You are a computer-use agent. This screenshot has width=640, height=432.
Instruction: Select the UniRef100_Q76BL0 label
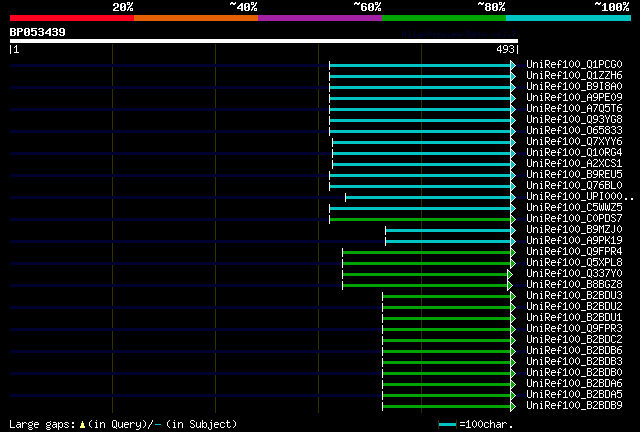(574, 186)
